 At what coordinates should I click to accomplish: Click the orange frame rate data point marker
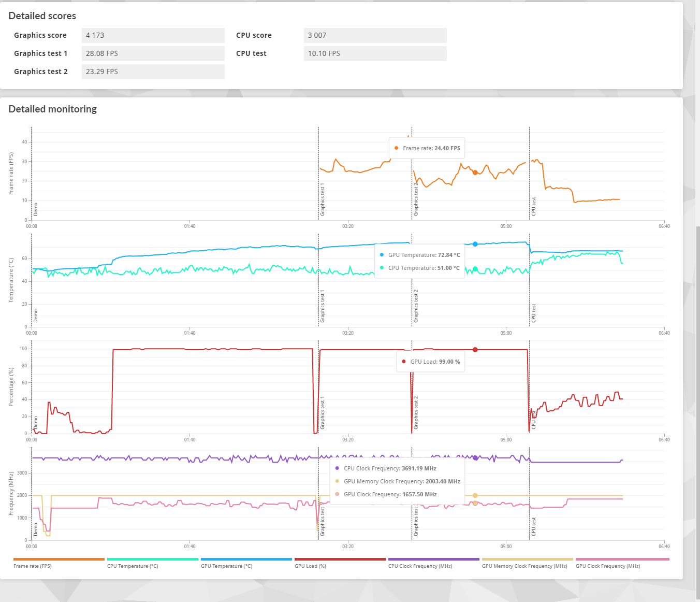coord(475,173)
